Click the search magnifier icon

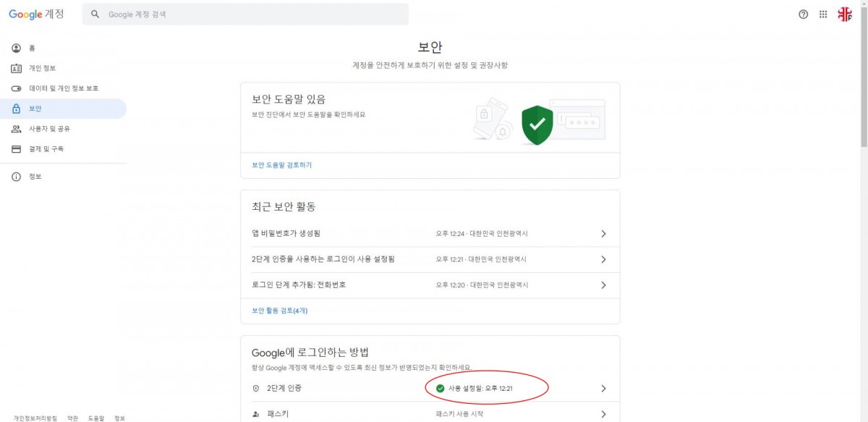(x=95, y=14)
